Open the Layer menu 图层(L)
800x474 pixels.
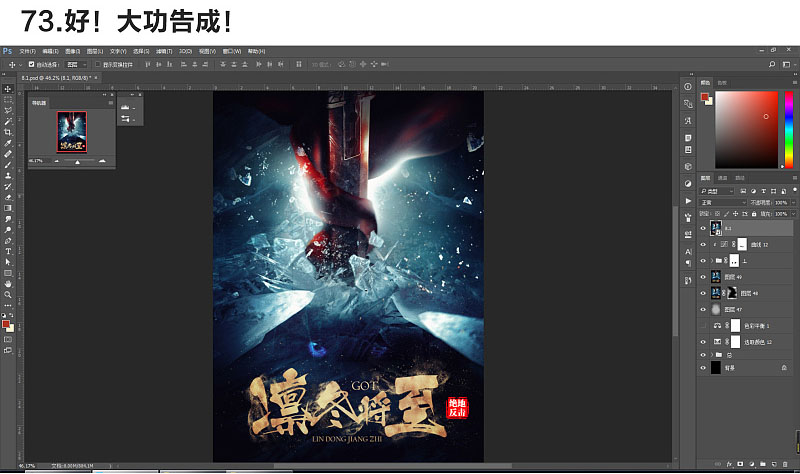click(95, 51)
